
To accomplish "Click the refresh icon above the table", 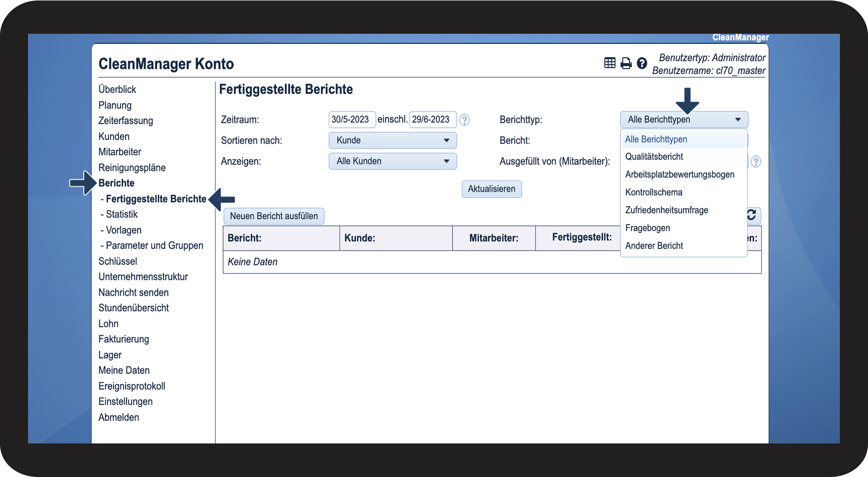I will coord(752,215).
